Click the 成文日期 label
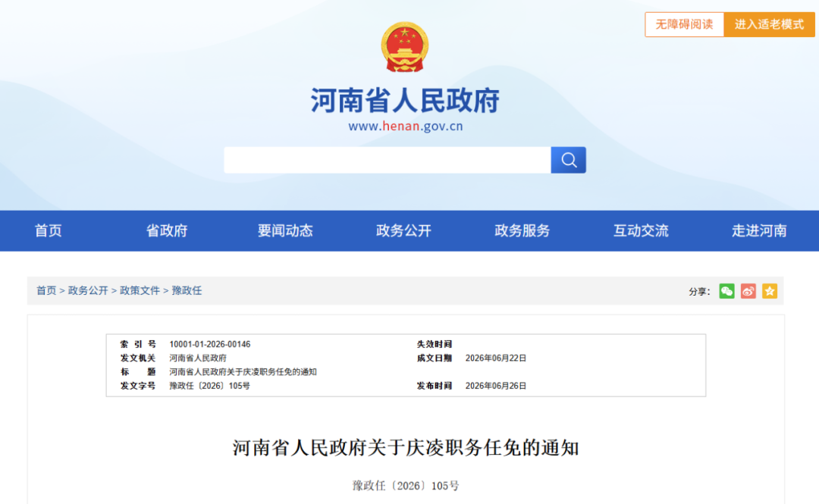The height and width of the screenshot is (504, 819). (434, 358)
